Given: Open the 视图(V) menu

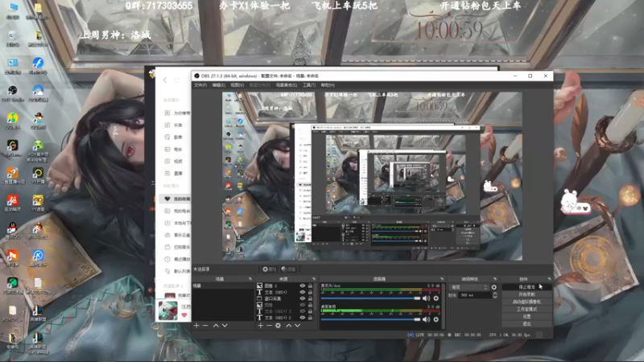Looking at the screenshot, I should click(x=237, y=85).
